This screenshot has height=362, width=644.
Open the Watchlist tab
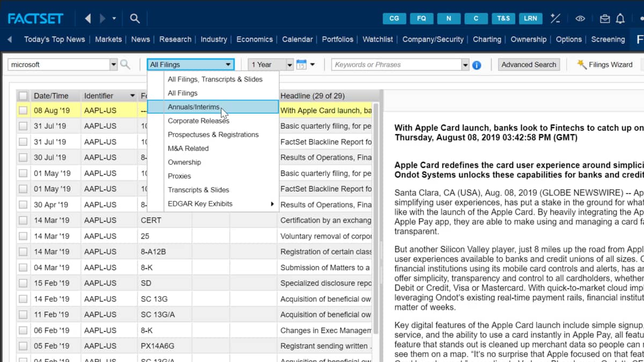[378, 39]
